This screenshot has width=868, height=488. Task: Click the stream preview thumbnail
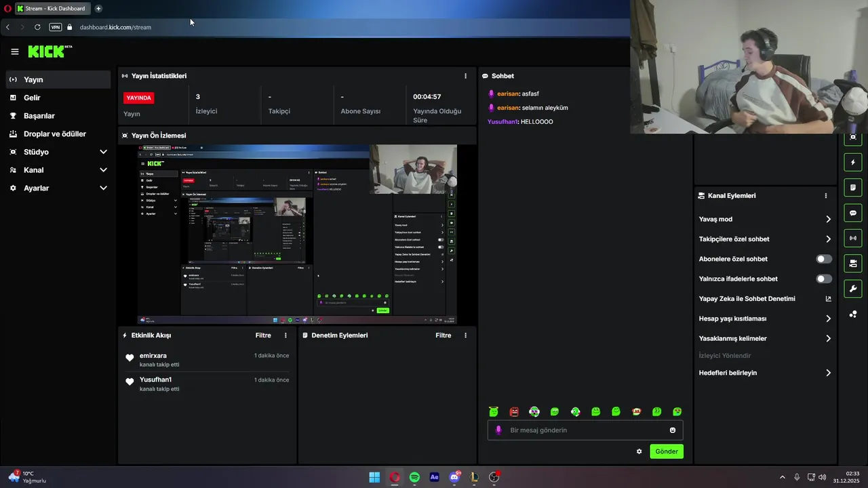(x=297, y=235)
